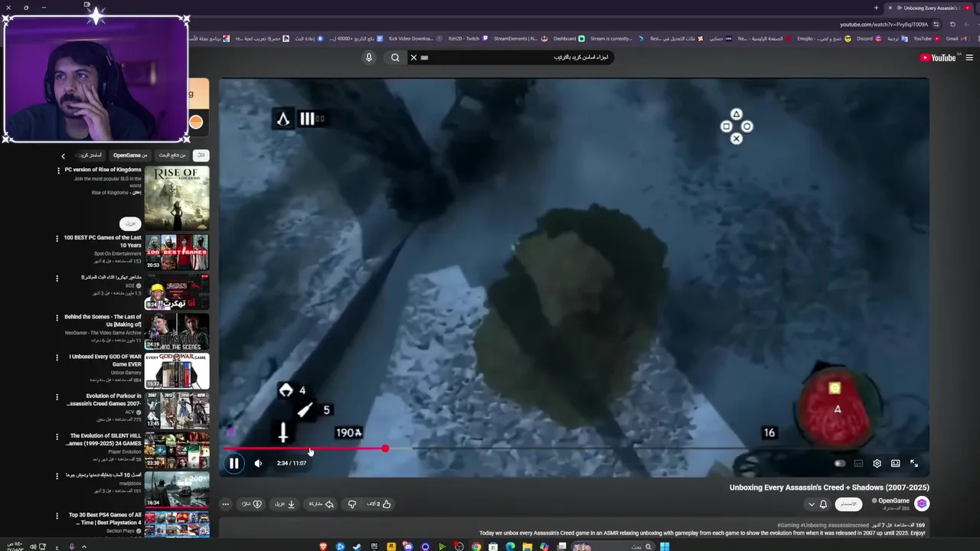Click the 2:34 / 11:07 time display
The width and height of the screenshot is (980, 551).
(x=292, y=463)
